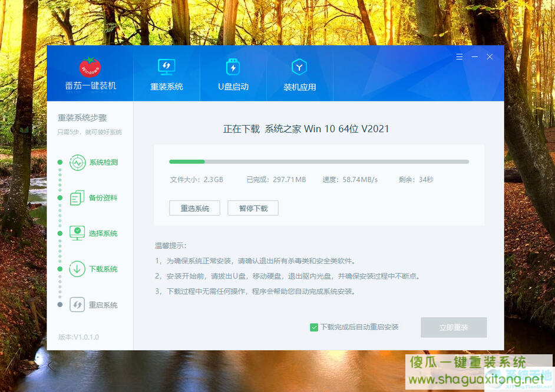
Task: Select the 下载系统 step label
Action: (x=103, y=269)
